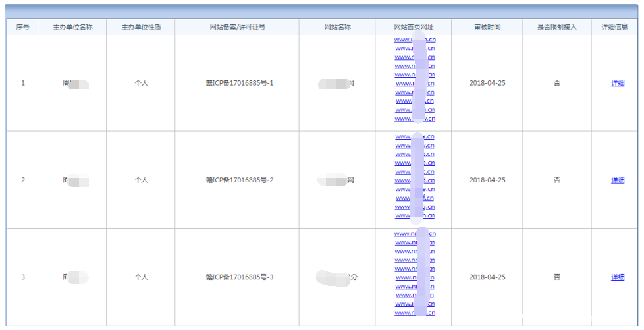The height and width of the screenshot is (330, 644).
Task: Click the 主办单位名称 column header
Action: 72,27
